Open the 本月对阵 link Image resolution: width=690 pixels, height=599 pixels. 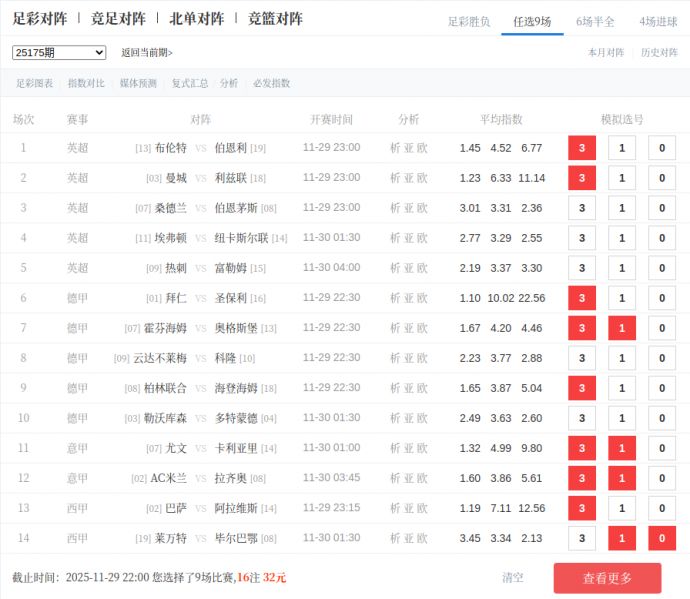pos(606,53)
